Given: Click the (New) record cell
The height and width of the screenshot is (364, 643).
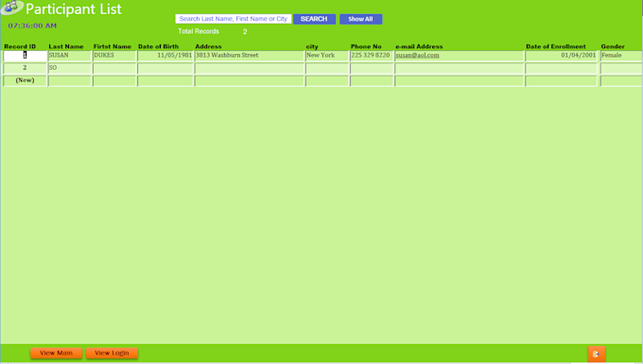Looking at the screenshot, I should pyautogui.click(x=25, y=80).
